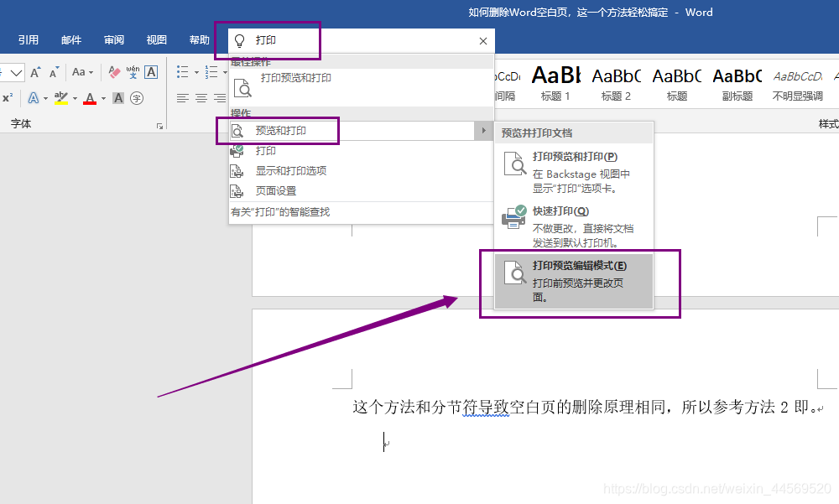Select the center alignment icon
The image size is (839, 504).
201,98
